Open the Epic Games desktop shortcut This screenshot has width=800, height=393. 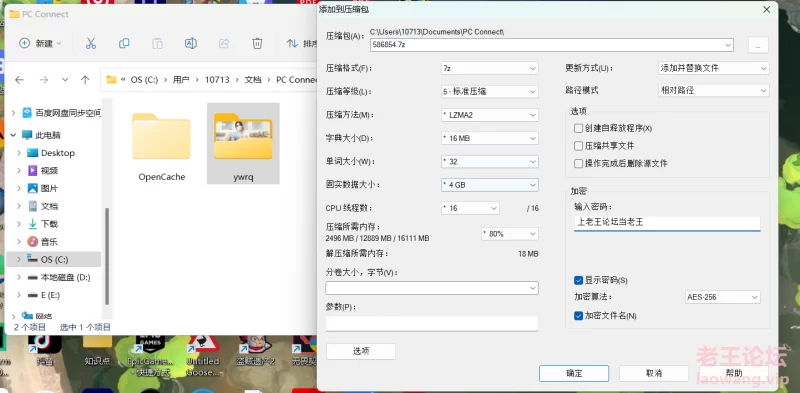click(150, 357)
